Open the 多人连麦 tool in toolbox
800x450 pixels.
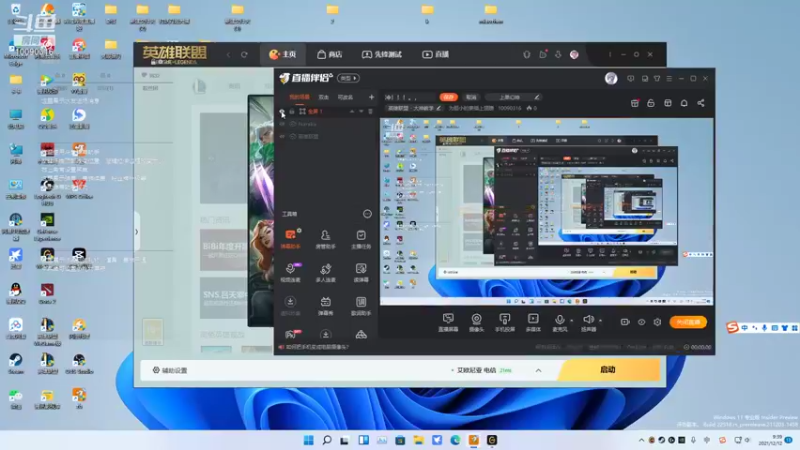coord(326,272)
